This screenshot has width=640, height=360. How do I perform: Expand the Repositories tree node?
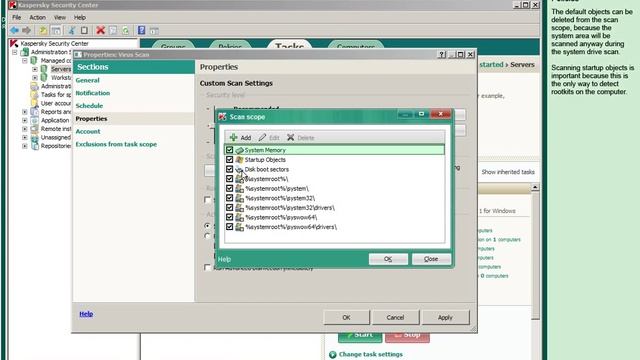coord(25,146)
